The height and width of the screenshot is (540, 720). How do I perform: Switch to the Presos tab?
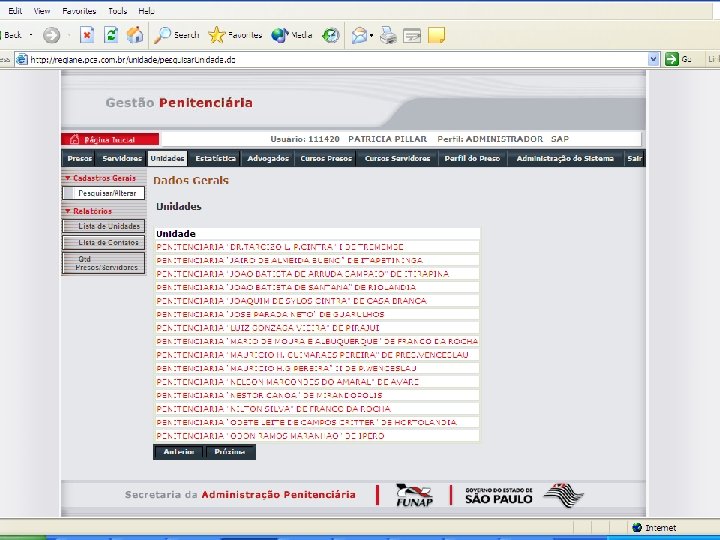tap(79, 158)
